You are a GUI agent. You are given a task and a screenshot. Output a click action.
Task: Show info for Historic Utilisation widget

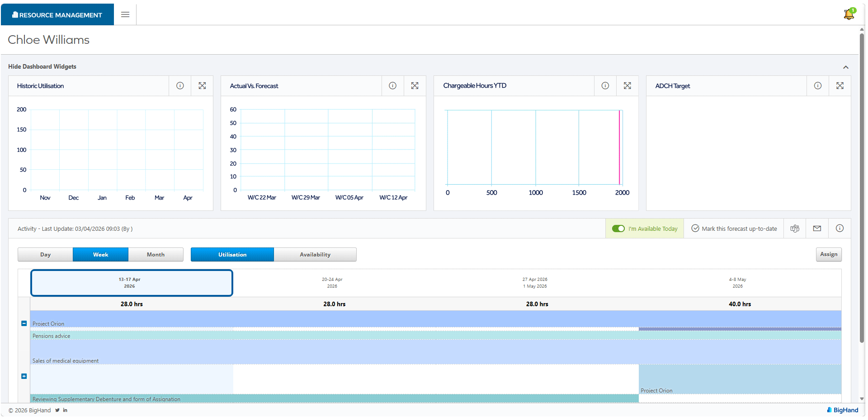point(180,86)
